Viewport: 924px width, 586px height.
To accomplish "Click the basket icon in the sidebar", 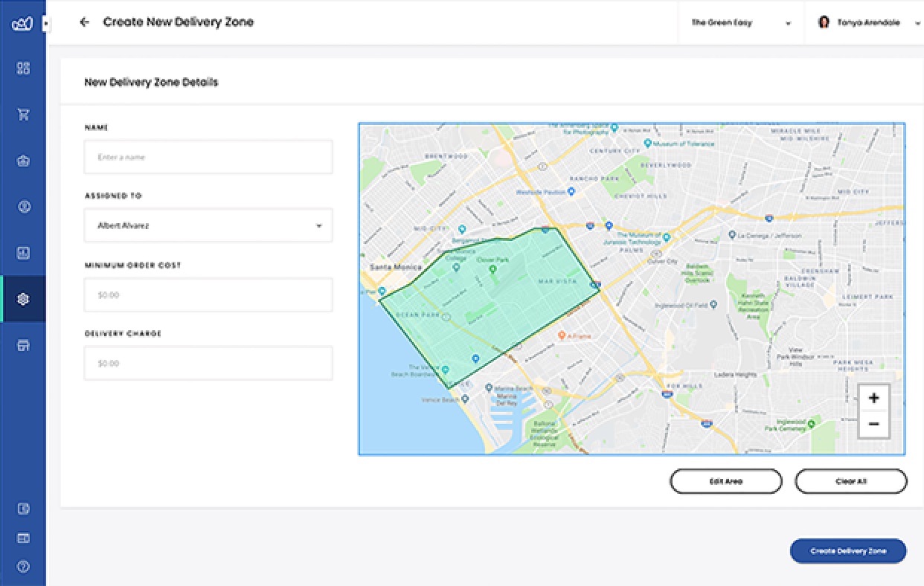I will pyautogui.click(x=23, y=161).
